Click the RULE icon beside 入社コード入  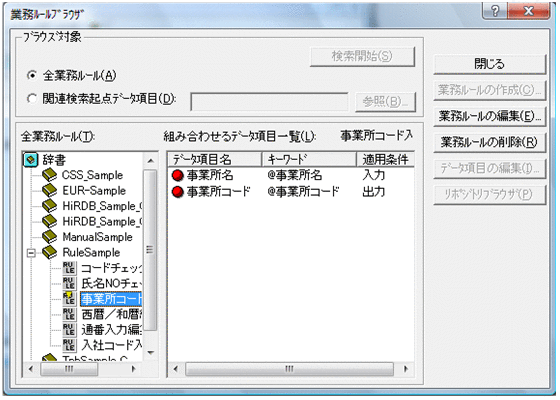click(69, 345)
